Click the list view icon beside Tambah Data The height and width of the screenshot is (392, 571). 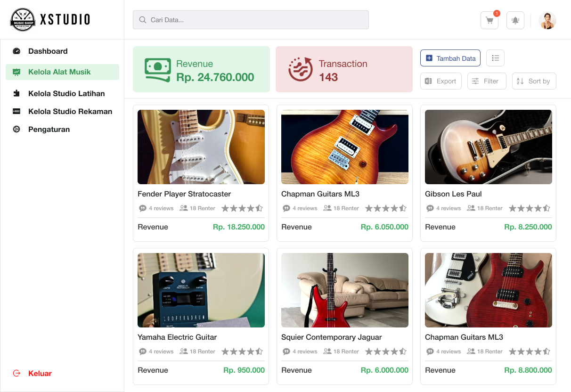tap(495, 58)
